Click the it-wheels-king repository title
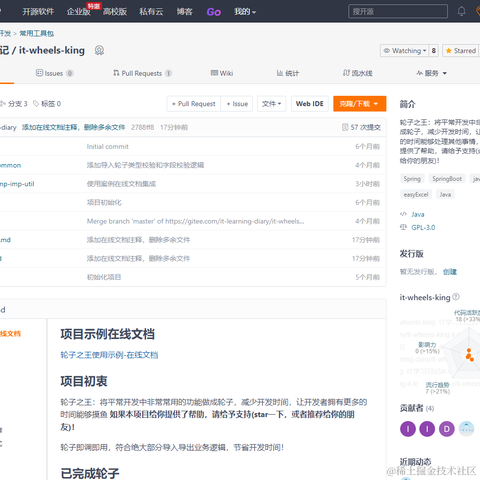 click(52, 50)
